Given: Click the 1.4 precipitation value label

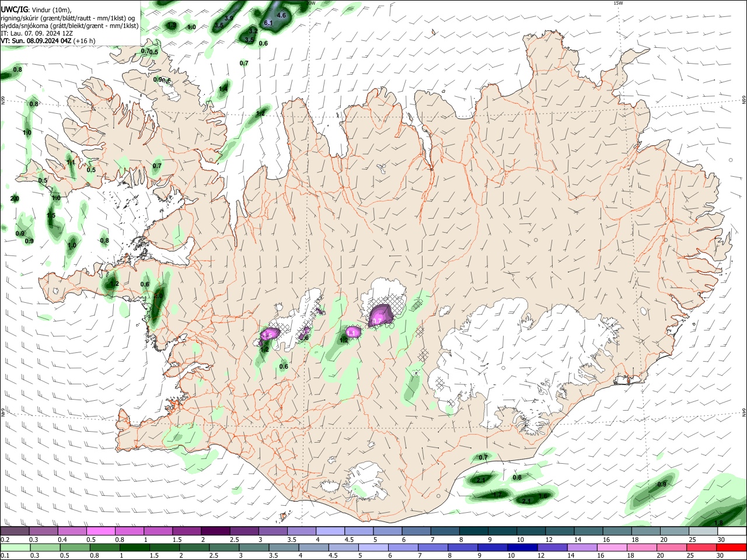Looking at the screenshot, I should (224, 89).
